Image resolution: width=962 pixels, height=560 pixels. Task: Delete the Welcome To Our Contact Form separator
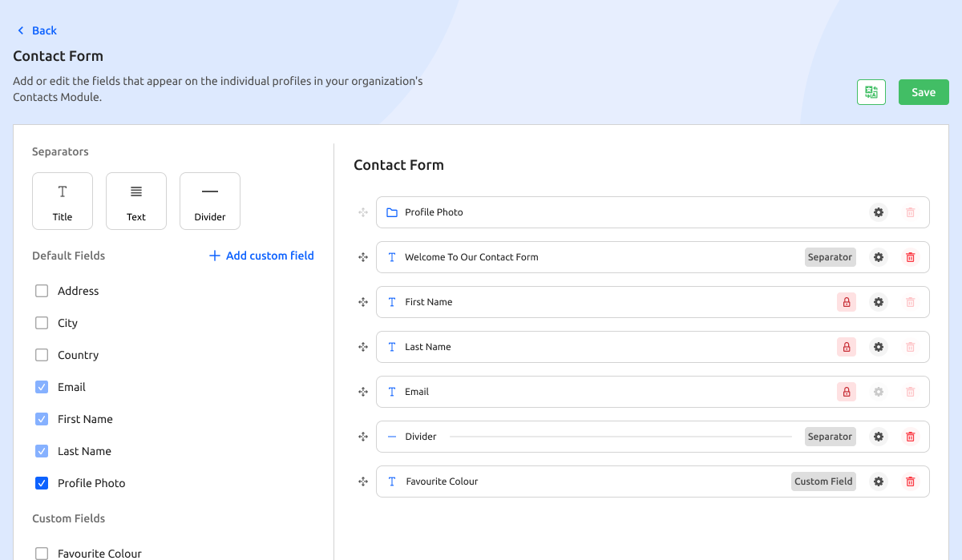(x=910, y=257)
